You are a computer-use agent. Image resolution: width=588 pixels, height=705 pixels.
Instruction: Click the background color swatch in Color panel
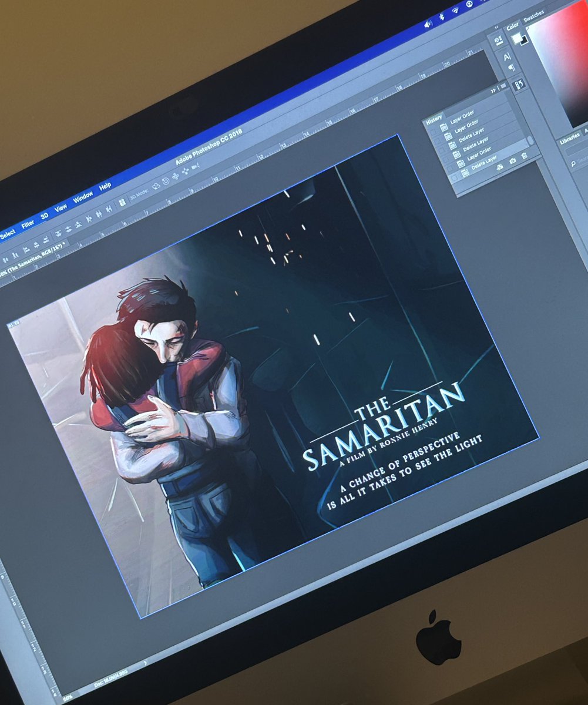click(525, 42)
